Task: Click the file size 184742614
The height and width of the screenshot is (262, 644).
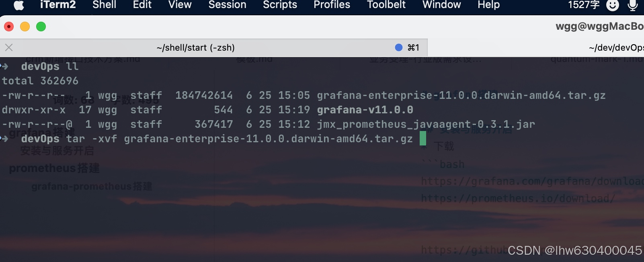Action: point(204,95)
